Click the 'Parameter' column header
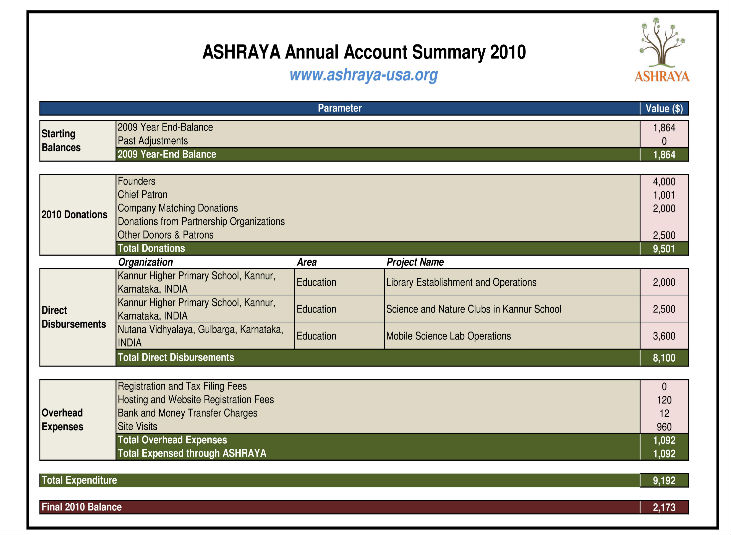This screenshot has height=535, width=731. pyautogui.click(x=339, y=108)
